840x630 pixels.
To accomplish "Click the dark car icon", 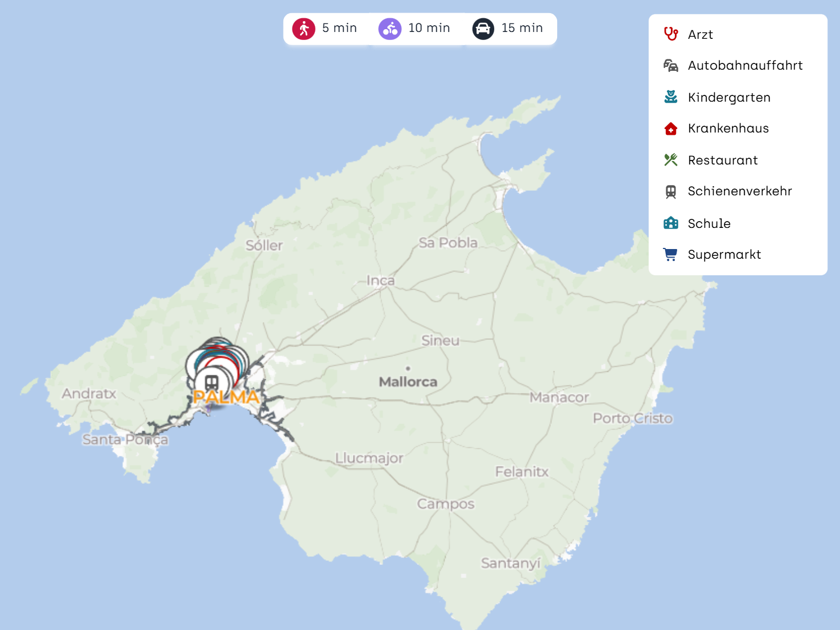I will pos(483,29).
